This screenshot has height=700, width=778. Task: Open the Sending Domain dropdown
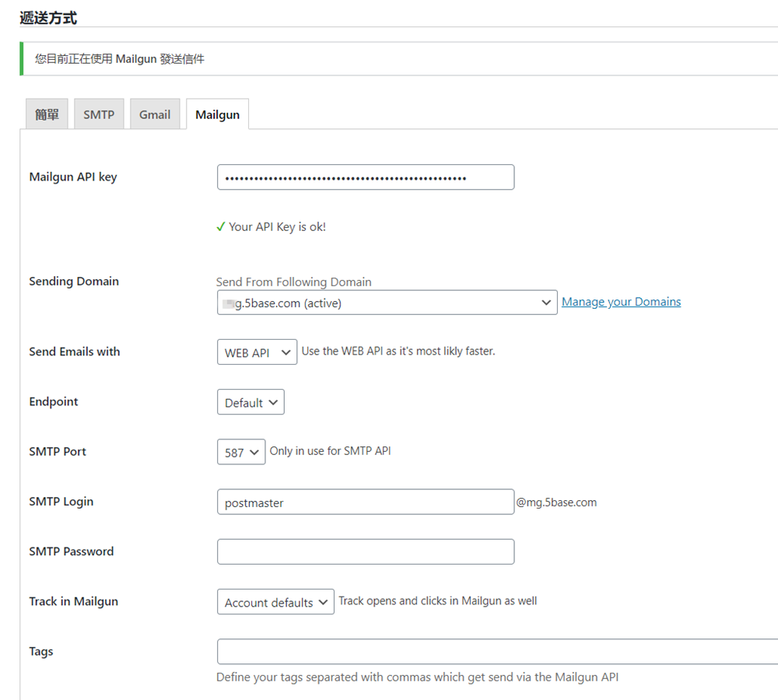click(387, 303)
